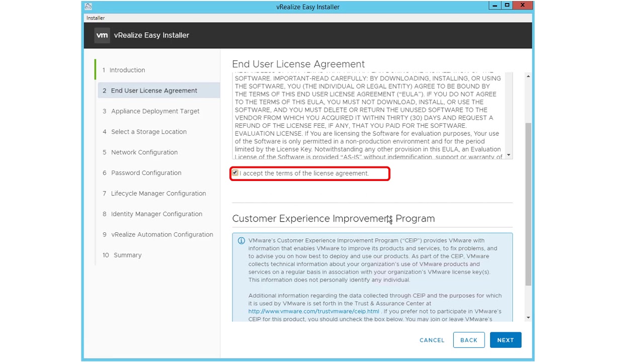Open the vmware.com trustvmware ceip.html link
644x362 pixels.
313,311
